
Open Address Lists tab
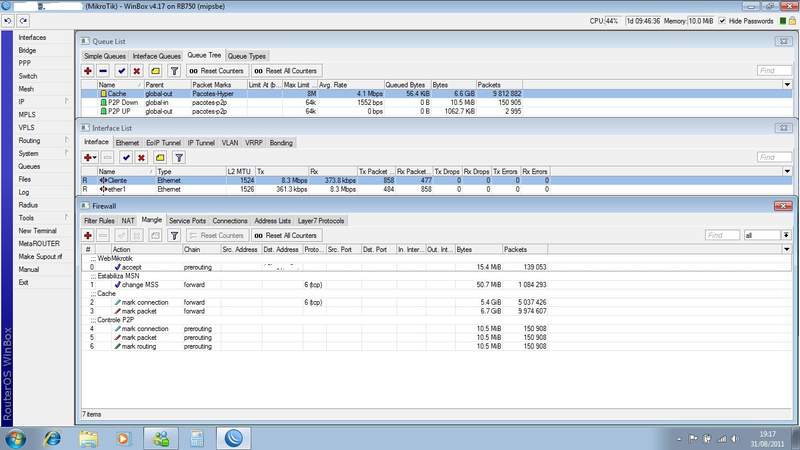coord(272,221)
